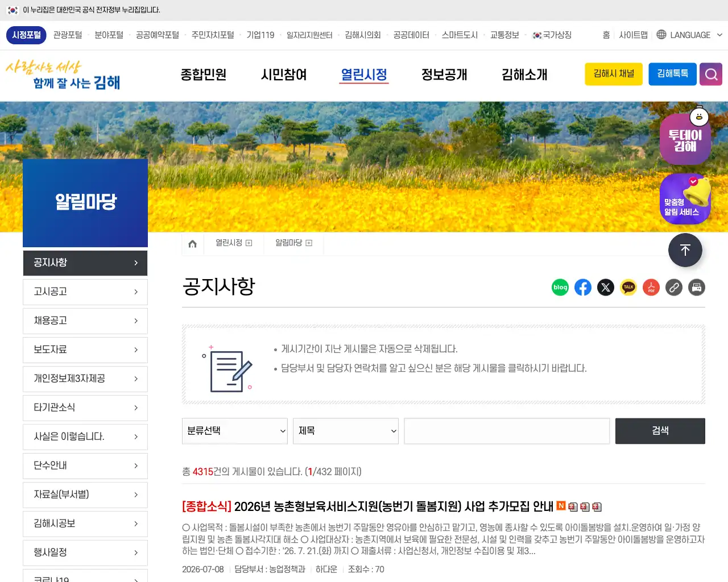Go to 분야포털 link
The height and width of the screenshot is (582, 728).
click(109, 35)
